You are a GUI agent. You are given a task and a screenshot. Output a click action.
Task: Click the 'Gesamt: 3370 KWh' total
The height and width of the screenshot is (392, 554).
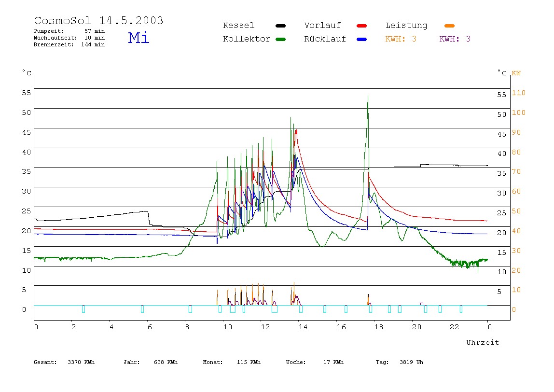[64, 362]
